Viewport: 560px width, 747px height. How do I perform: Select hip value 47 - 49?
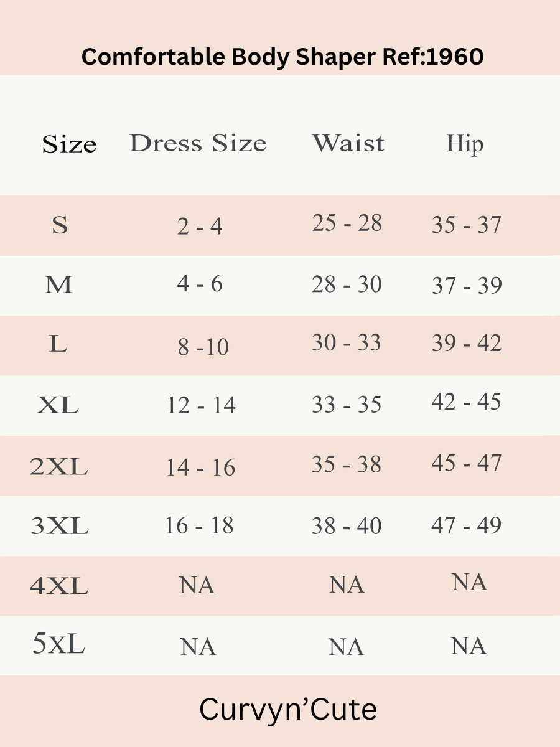pyautogui.click(x=466, y=525)
